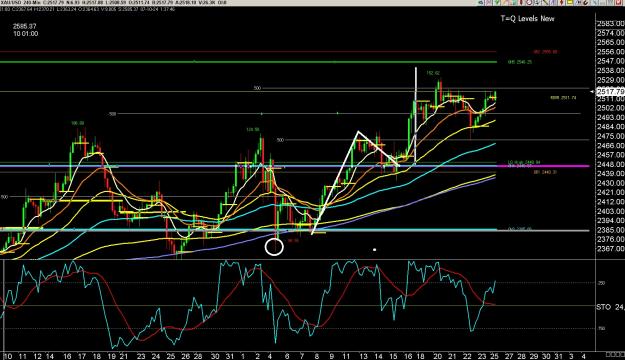Click the 2583.00 price axis label
Screen dimensions: 625x360
[x=610, y=24]
